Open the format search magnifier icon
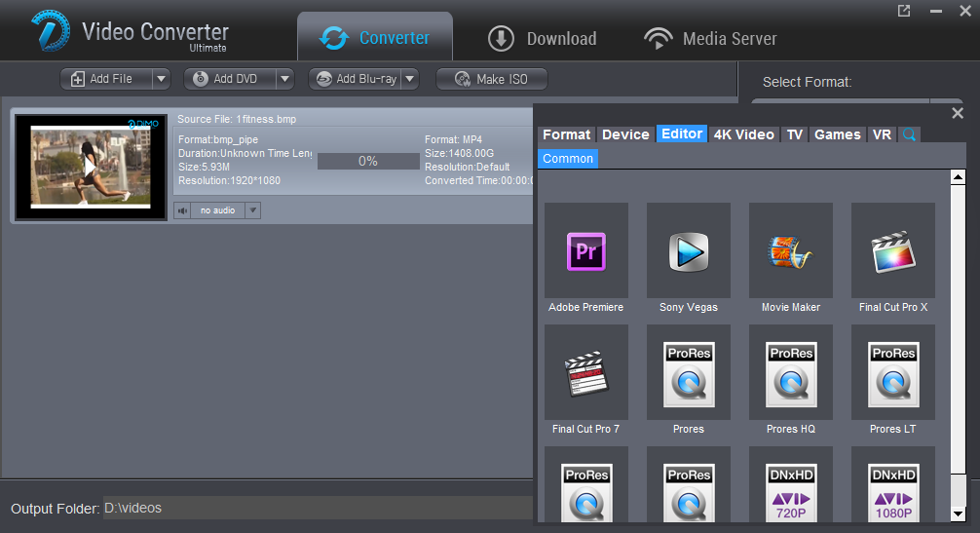Viewport: 980px width, 533px height. click(x=910, y=134)
